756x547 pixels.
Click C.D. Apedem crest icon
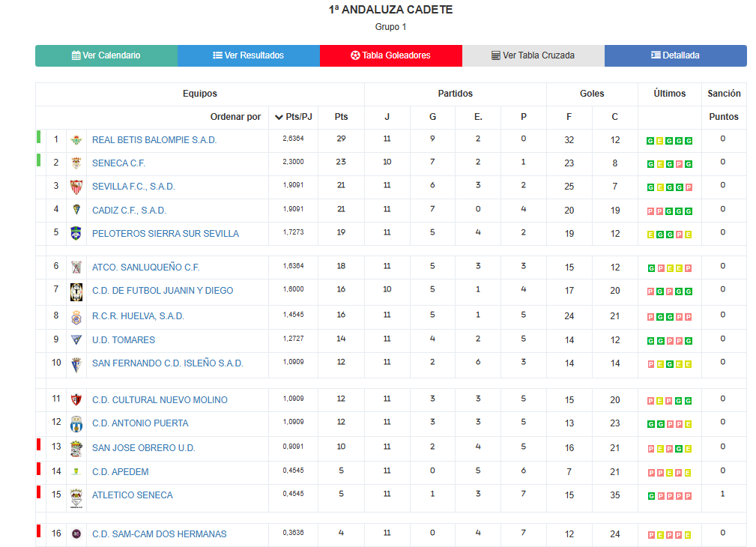tap(76, 472)
